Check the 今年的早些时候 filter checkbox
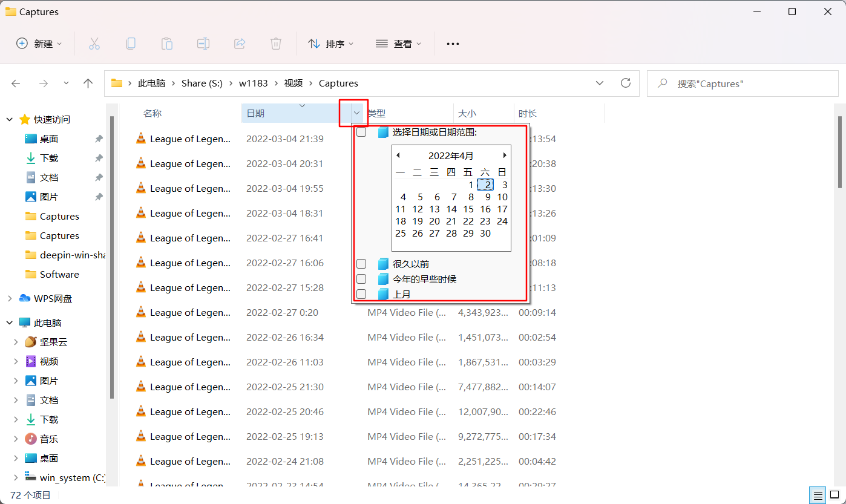This screenshot has height=504, width=846. pos(361,279)
